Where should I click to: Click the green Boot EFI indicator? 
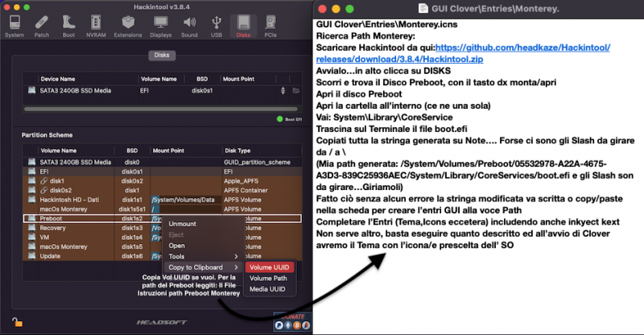(279, 119)
